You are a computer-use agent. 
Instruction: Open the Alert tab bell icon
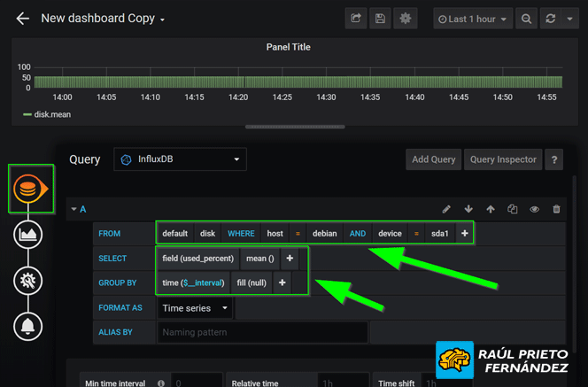click(x=28, y=327)
